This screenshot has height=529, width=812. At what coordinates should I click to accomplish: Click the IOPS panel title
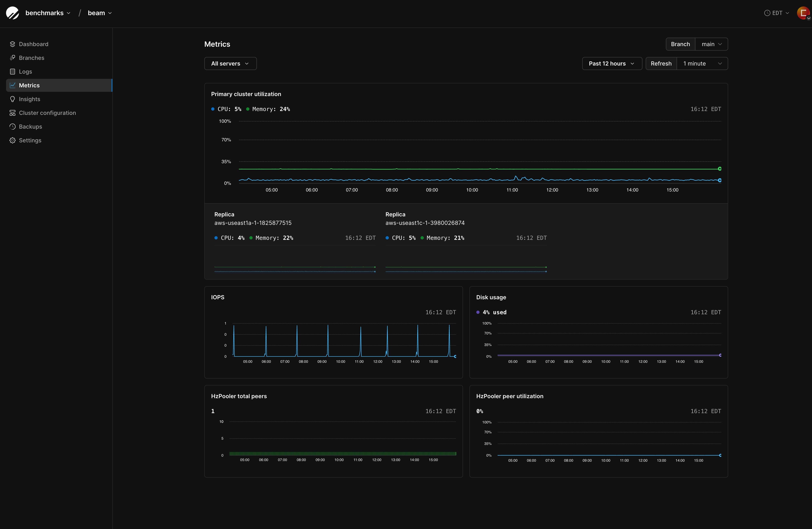218,297
